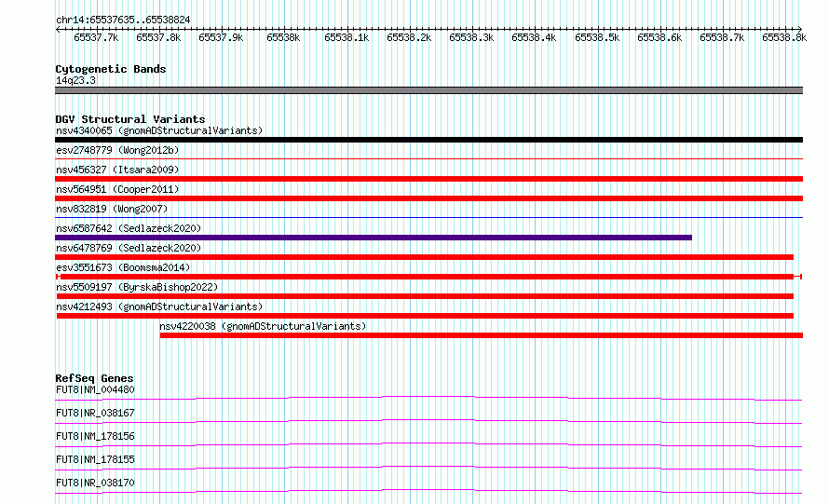
Task: Click the Cytogenetic Bands track heading
Action: [111, 69]
